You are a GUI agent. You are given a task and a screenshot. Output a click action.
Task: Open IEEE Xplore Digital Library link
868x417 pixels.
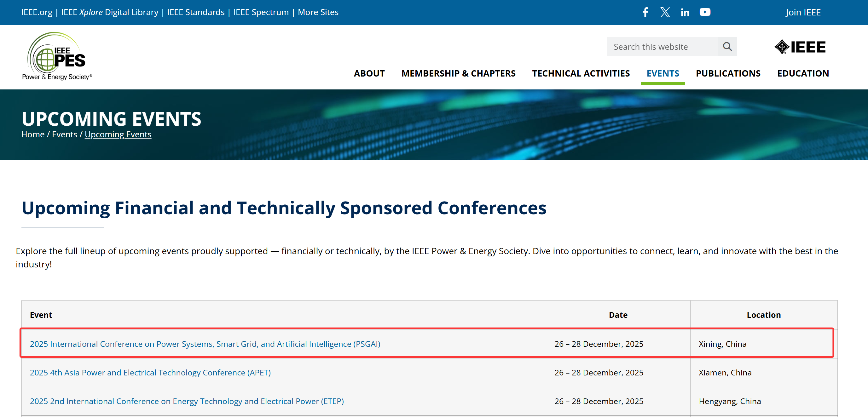[109, 13]
